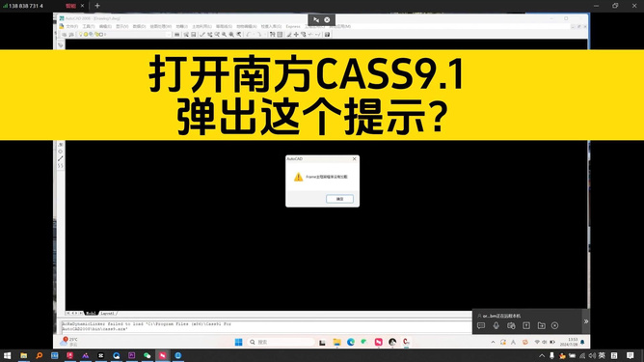Click the layer lightbulb icon in toolbar

pyautogui.click(x=81, y=35)
